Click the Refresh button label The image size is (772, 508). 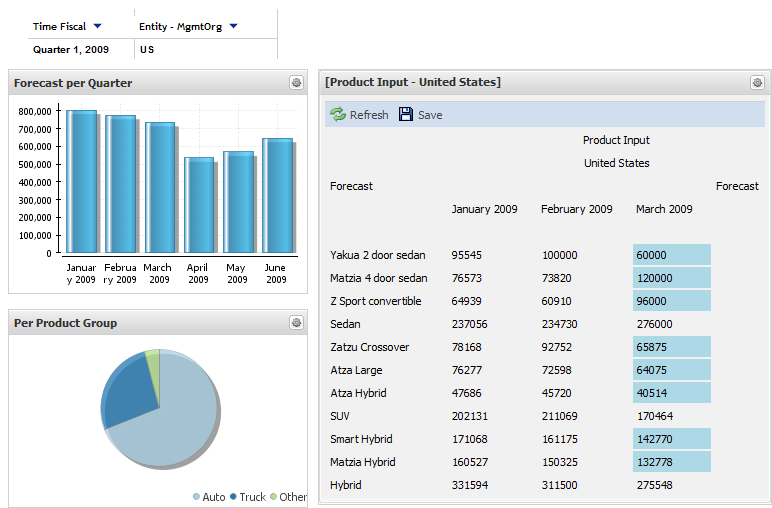tap(369, 115)
